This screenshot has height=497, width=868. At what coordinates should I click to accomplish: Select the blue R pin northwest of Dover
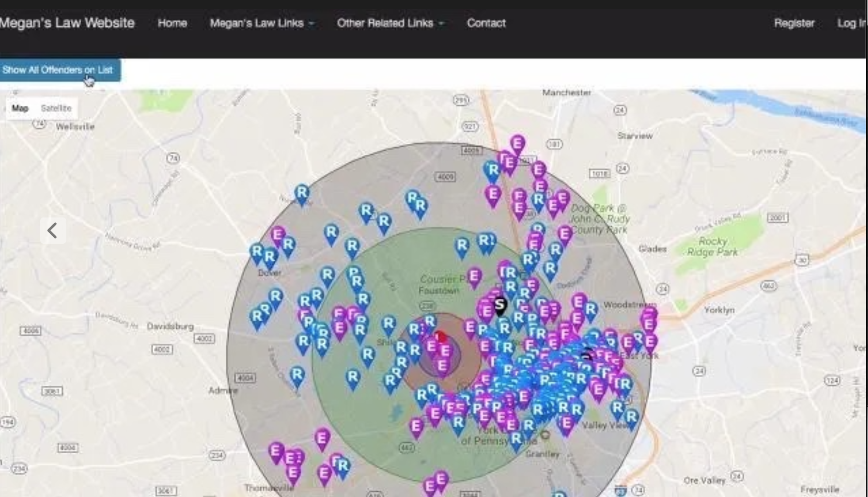point(302,194)
